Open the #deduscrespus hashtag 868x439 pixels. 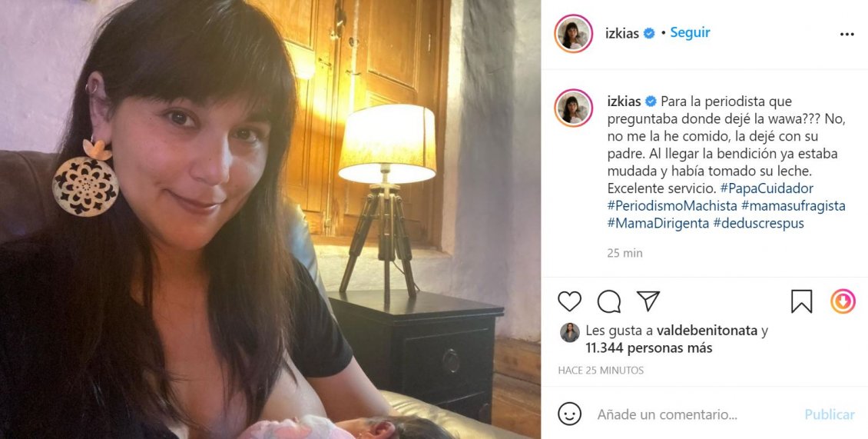758,224
